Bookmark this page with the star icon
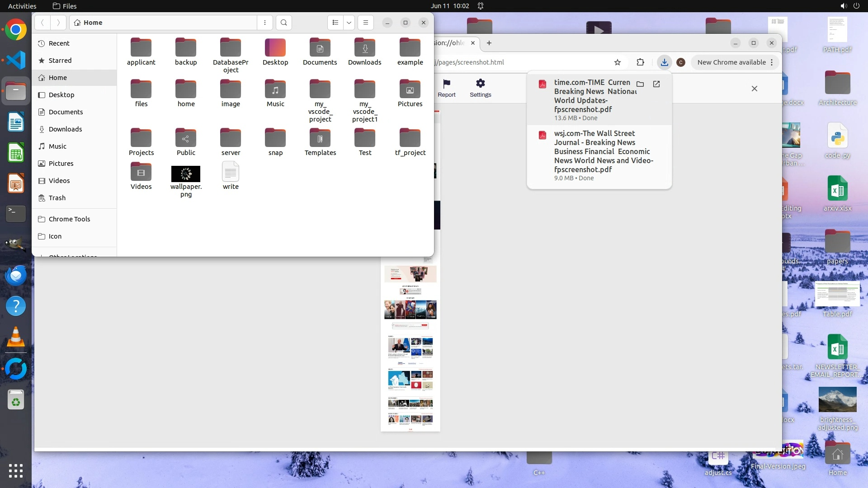 coord(618,62)
